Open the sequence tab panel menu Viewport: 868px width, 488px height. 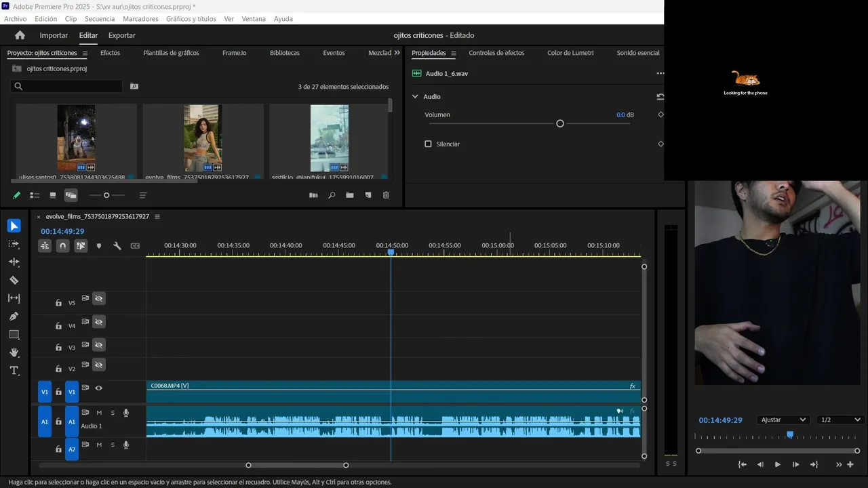pos(157,217)
